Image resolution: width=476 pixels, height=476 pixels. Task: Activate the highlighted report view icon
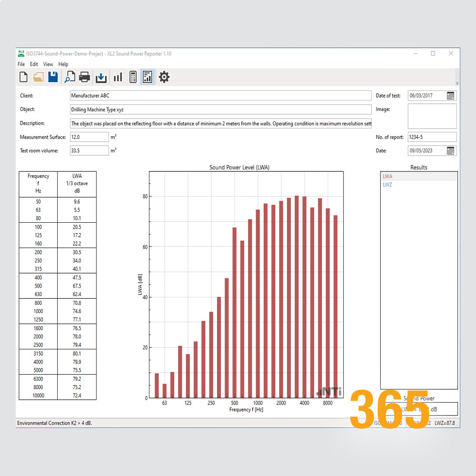[148, 77]
